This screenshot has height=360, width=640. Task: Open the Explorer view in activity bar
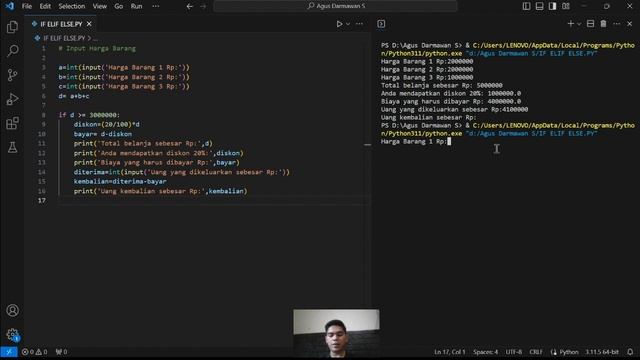point(12,27)
